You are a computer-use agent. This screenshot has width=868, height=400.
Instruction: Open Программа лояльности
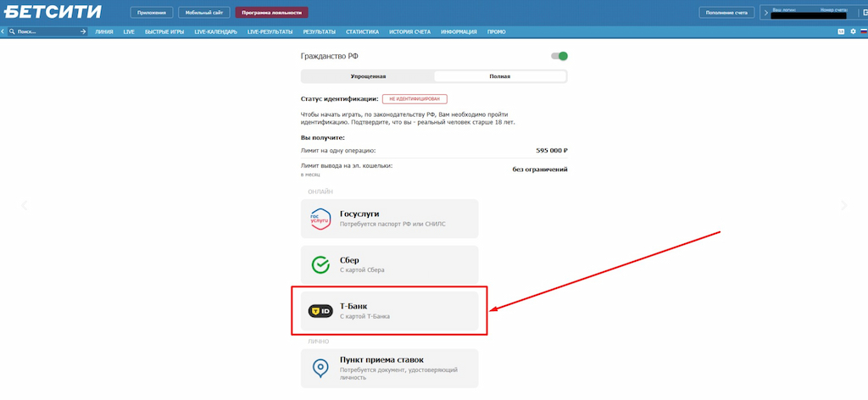click(271, 13)
